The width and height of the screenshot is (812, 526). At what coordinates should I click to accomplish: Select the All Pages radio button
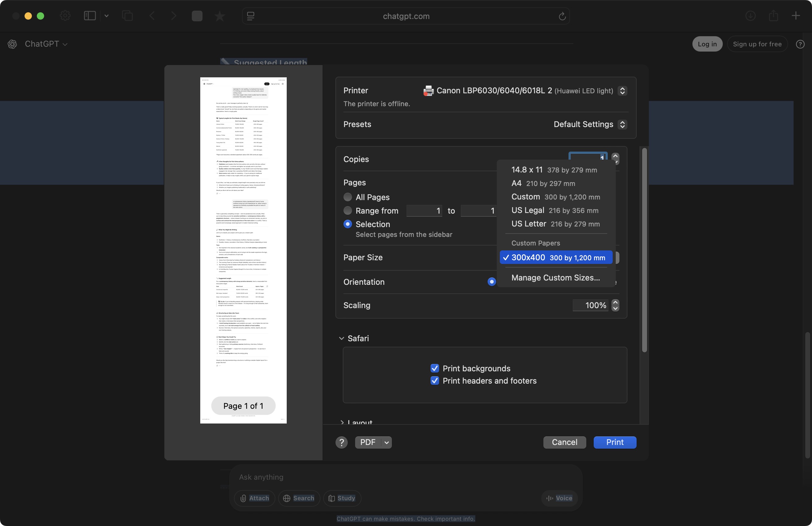tap(348, 197)
